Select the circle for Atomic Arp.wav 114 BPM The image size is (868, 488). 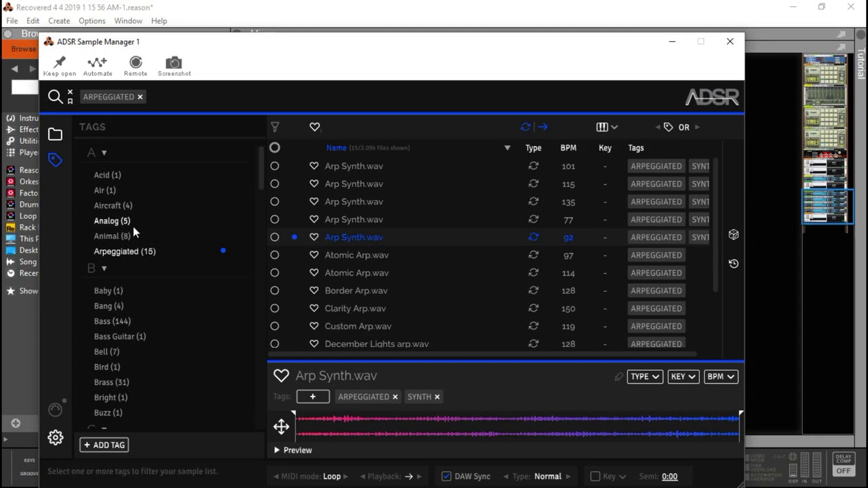[275, 273]
